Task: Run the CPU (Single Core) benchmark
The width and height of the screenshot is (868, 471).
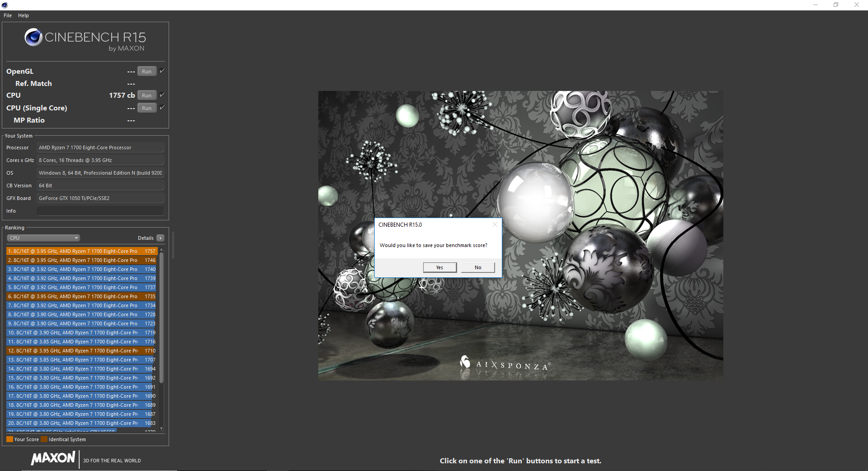Action: click(x=147, y=108)
